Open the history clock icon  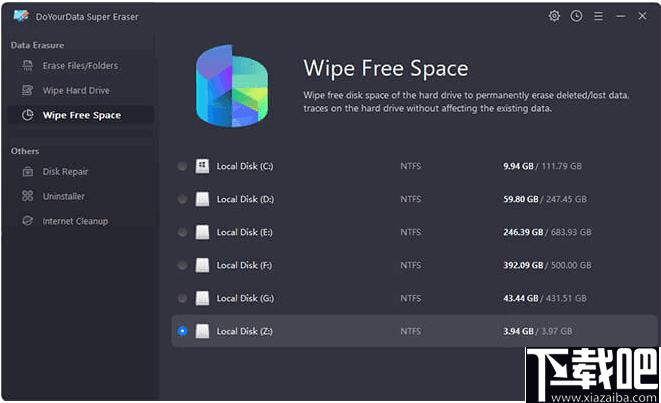(576, 16)
